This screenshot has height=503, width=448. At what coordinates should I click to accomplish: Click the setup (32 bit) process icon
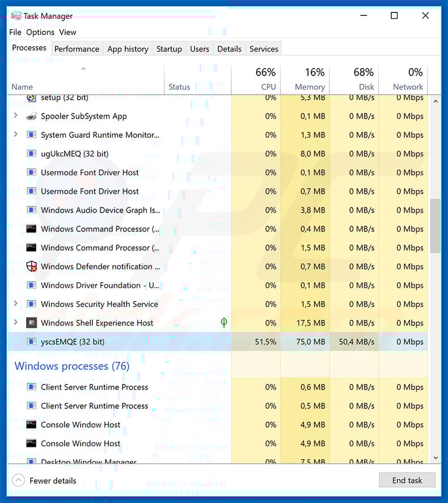31,98
